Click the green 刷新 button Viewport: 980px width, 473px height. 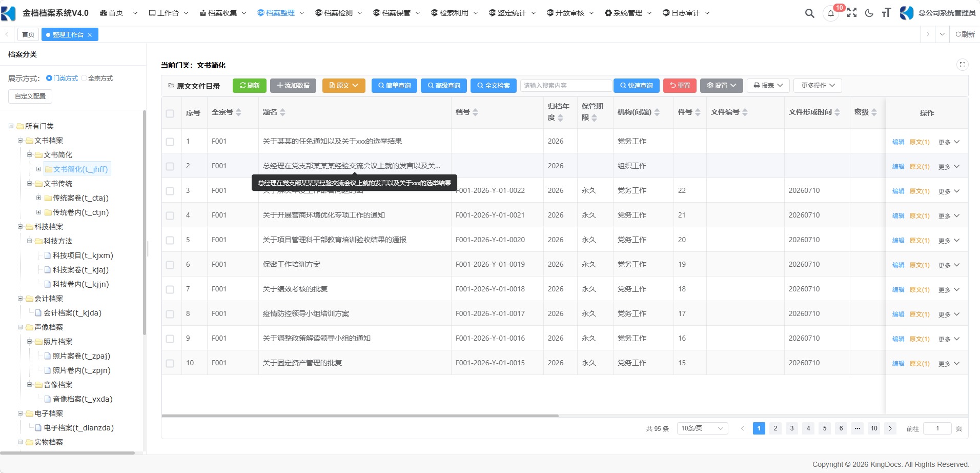pos(250,86)
